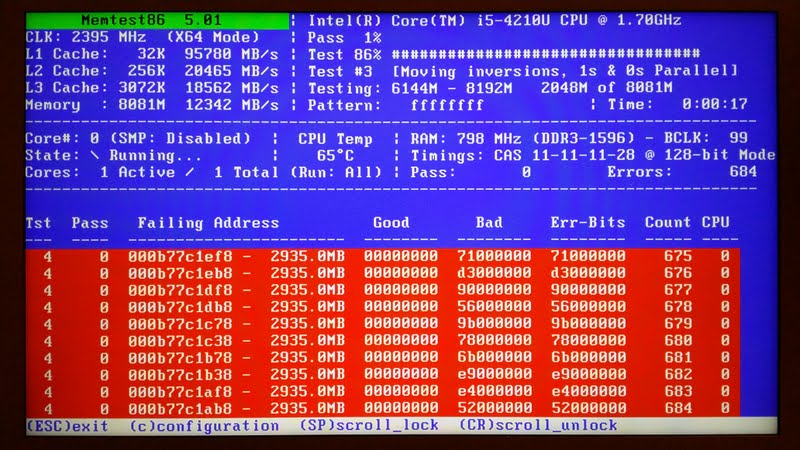This screenshot has height=450, width=800.
Task: Click the (ESC)exit option
Action: [67, 426]
